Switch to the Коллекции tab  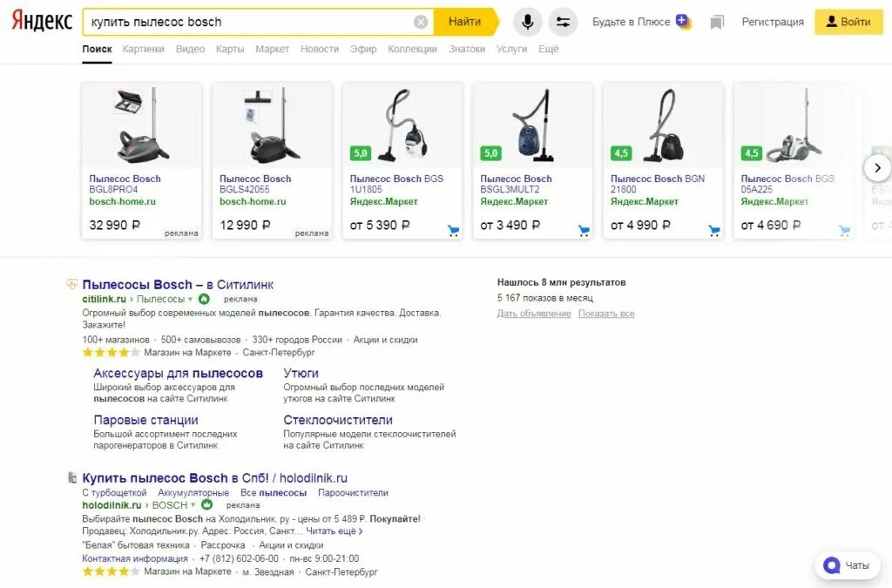412,49
